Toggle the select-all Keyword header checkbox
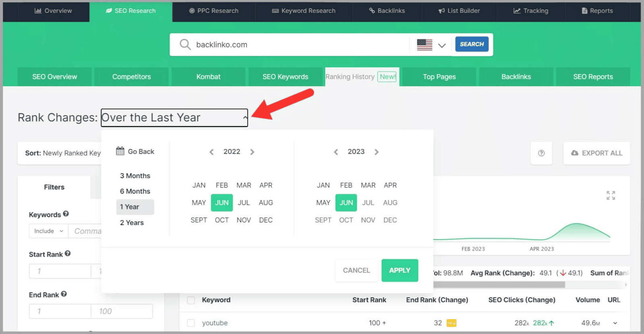 [x=191, y=300]
